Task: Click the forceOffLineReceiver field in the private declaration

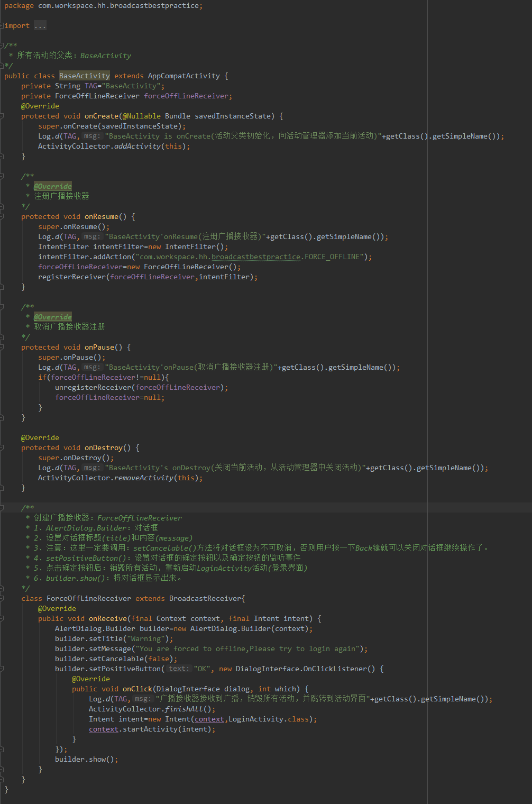Action: 186,96
